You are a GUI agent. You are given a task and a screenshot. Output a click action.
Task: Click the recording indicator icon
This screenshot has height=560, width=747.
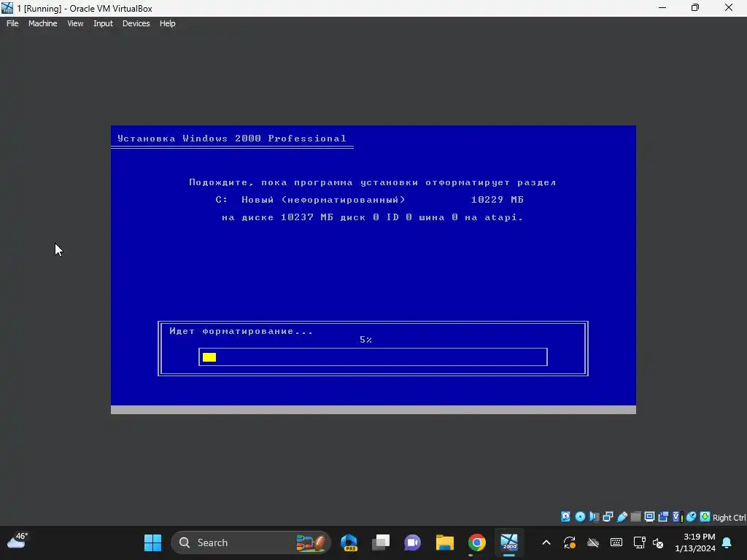[663, 517]
